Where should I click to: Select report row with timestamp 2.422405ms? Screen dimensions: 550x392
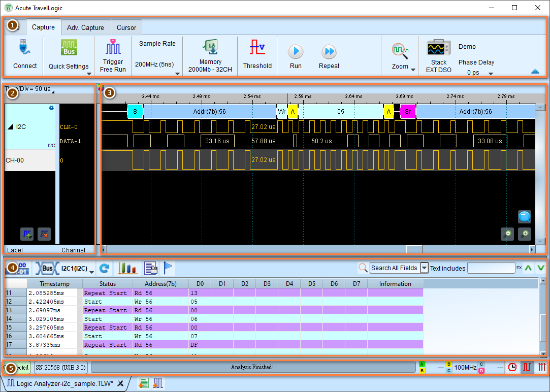[x=214, y=302]
